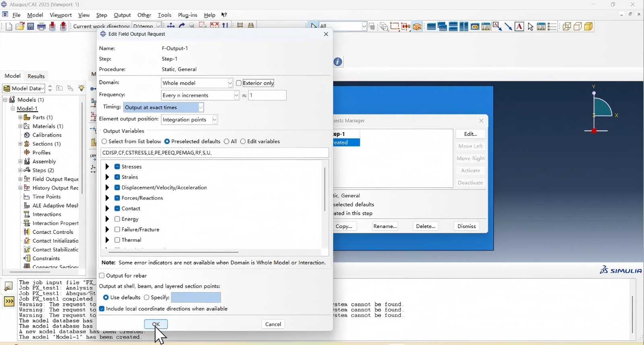Click the shaded render style icon
The image size is (644, 345).
(x=589, y=27)
